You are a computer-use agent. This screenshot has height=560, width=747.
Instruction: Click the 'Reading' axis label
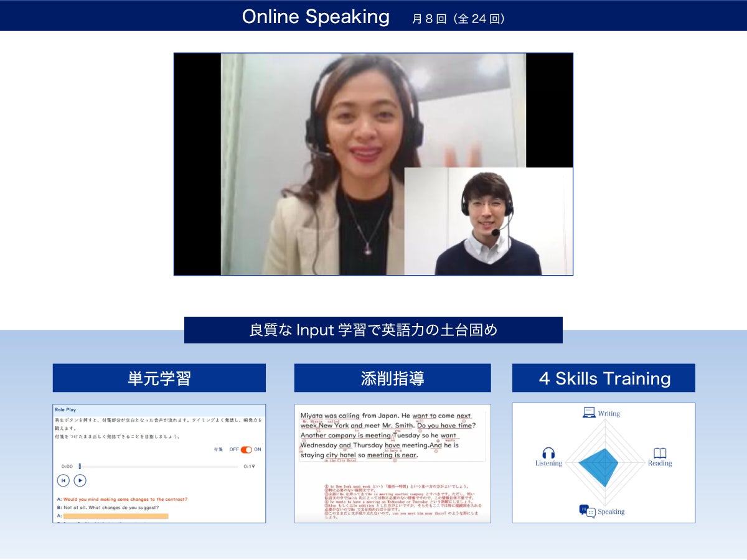pos(660,464)
